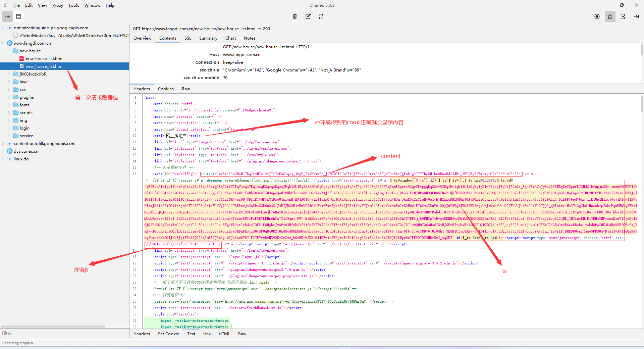Viewport: 644px width, 349px height.
Task: Click the jhKGIvczkKbR folder icon
Action: tap(16, 74)
